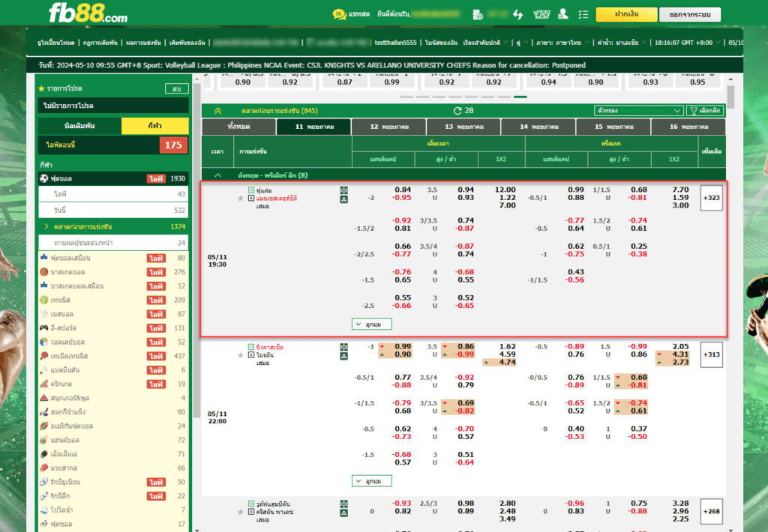768x532 pixels.
Task: Click the ฝากเงิน deposit button
Action: [x=626, y=14]
